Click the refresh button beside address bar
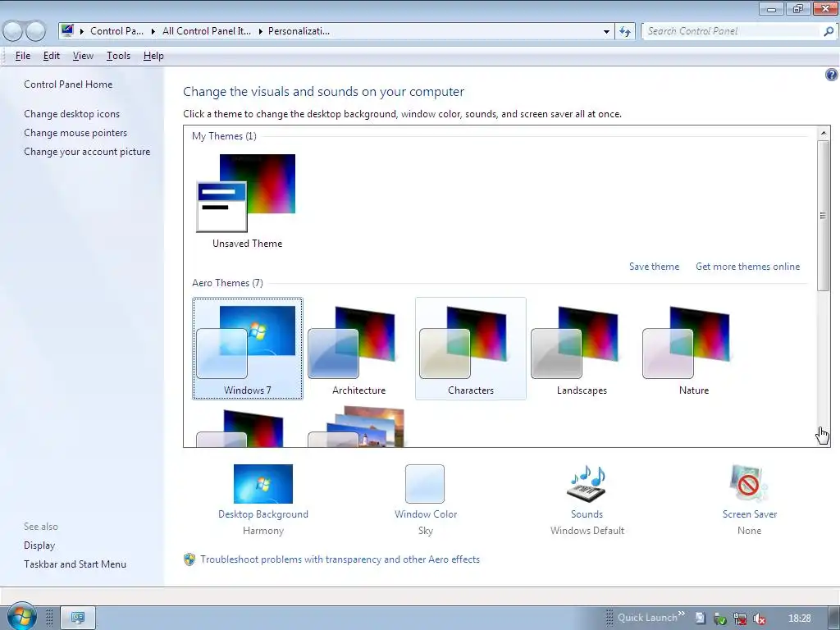 click(x=625, y=32)
